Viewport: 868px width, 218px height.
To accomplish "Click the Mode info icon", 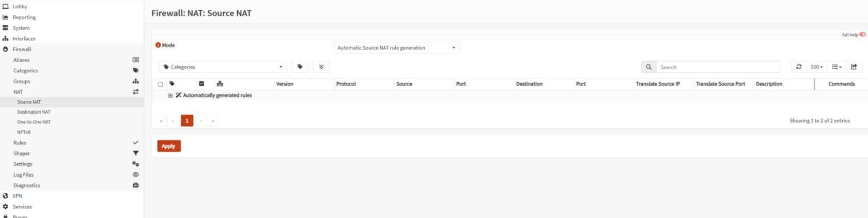I will [x=158, y=45].
